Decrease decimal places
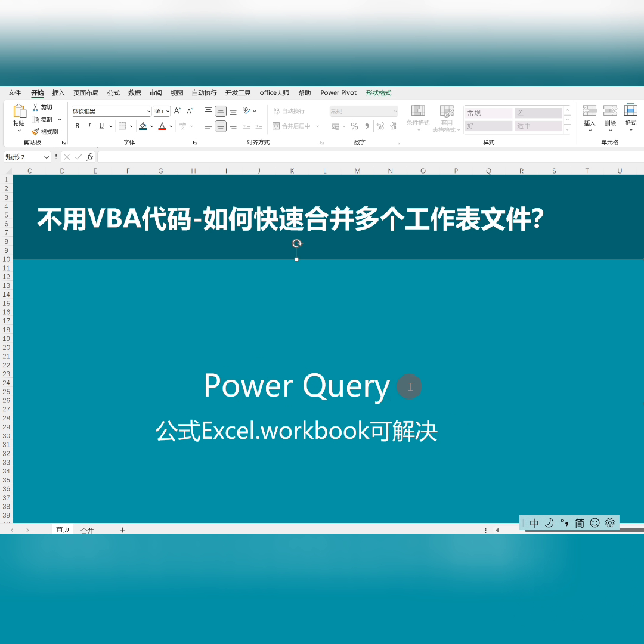This screenshot has height=644, width=644. (392, 126)
